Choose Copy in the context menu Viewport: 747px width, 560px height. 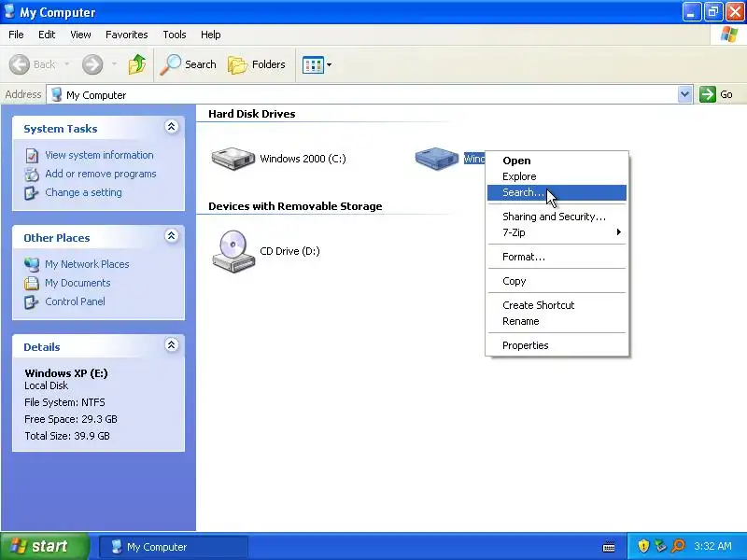(x=557, y=281)
